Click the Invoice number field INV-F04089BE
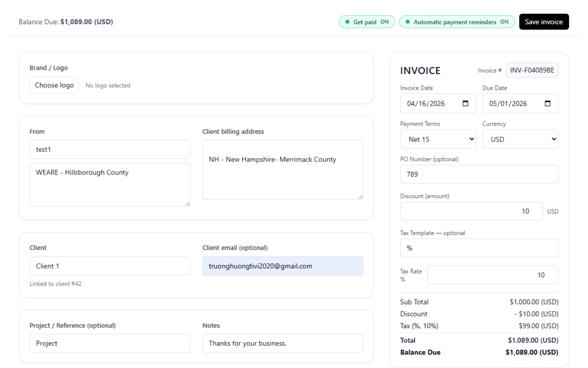 pyautogui.click(x=532, y=70)
